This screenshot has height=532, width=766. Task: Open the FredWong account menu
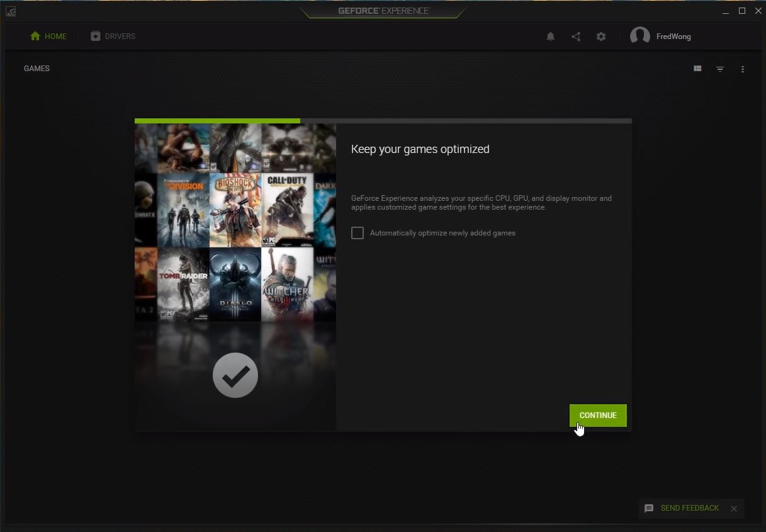661,36
